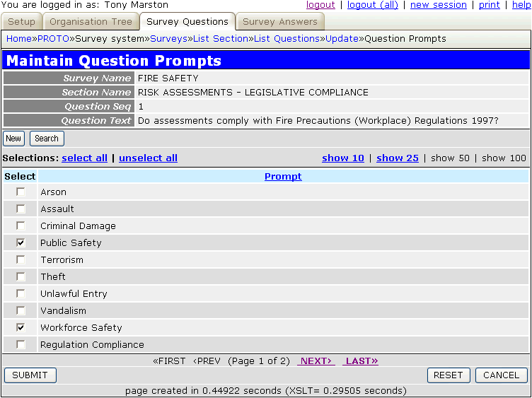Submit the form with SUBMIT button
This screenshot has height=398, width=532.
(30, 375)
